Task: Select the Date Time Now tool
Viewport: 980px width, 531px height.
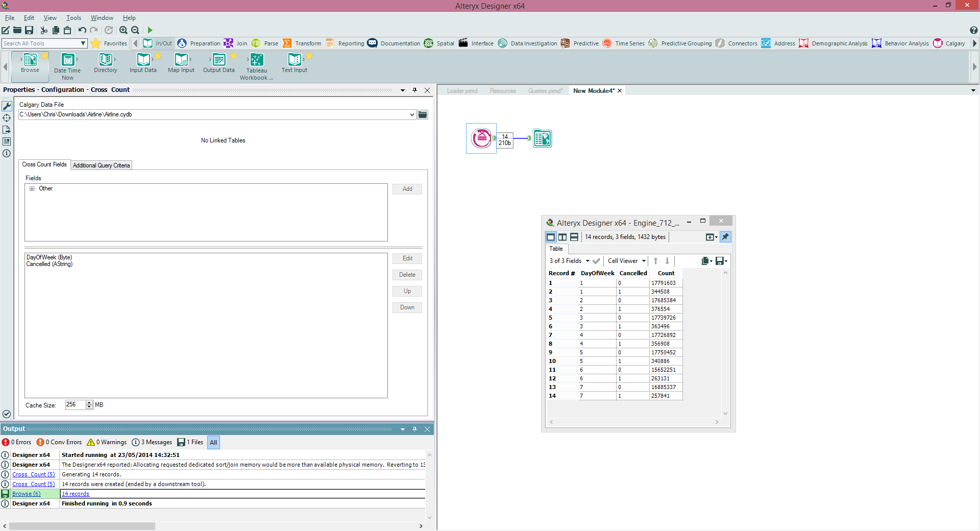Action: click(x=67, y=66)
